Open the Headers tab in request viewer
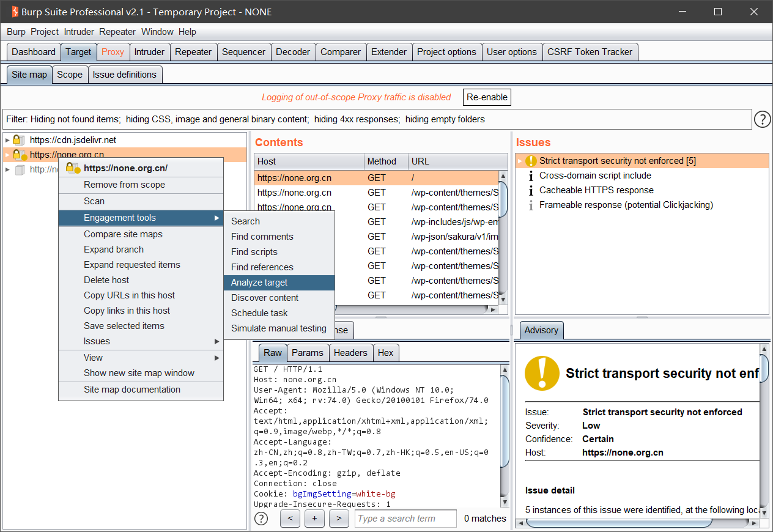This screenshot has height=532, width=773. pos(350,353)
